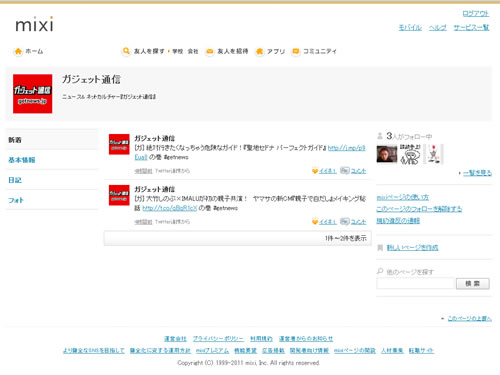Open the second post's ガジェット通信 title
500x375 pixels.
pyautogui.click(x=154, y=189)
